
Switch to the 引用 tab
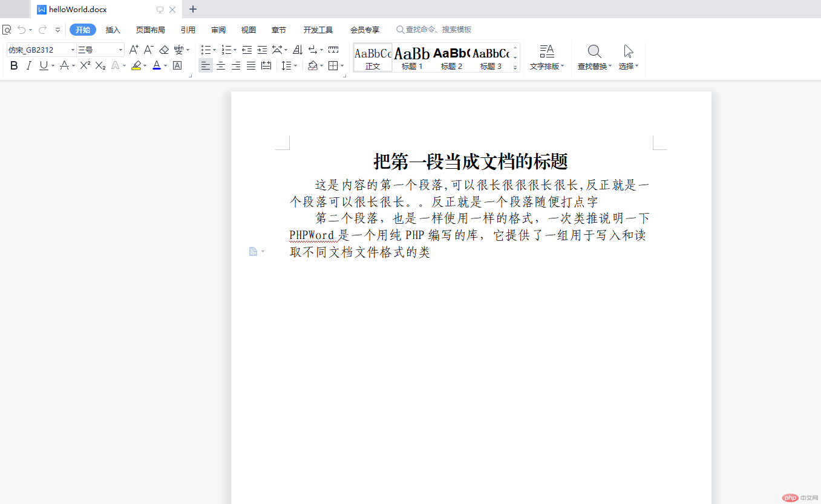[x=188, y=30]
